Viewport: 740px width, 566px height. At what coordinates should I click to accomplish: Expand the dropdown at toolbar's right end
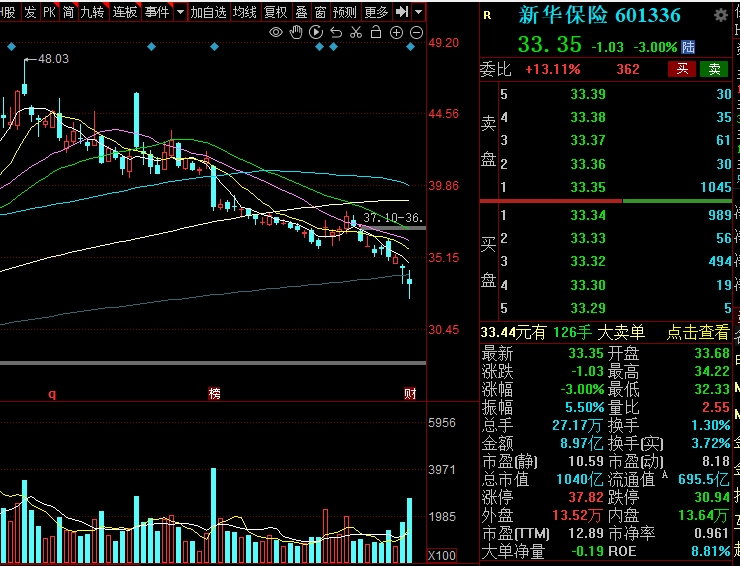click(418, 12)
